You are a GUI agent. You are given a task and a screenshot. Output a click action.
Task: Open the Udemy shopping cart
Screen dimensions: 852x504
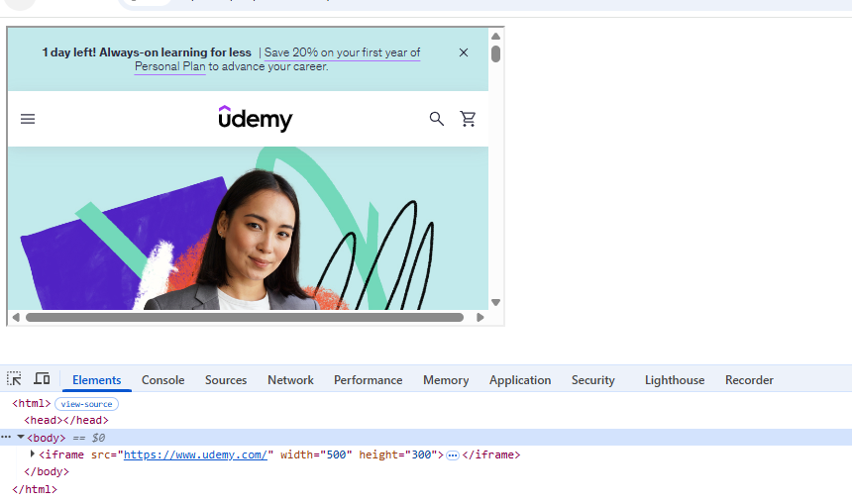tap(468, 119)
